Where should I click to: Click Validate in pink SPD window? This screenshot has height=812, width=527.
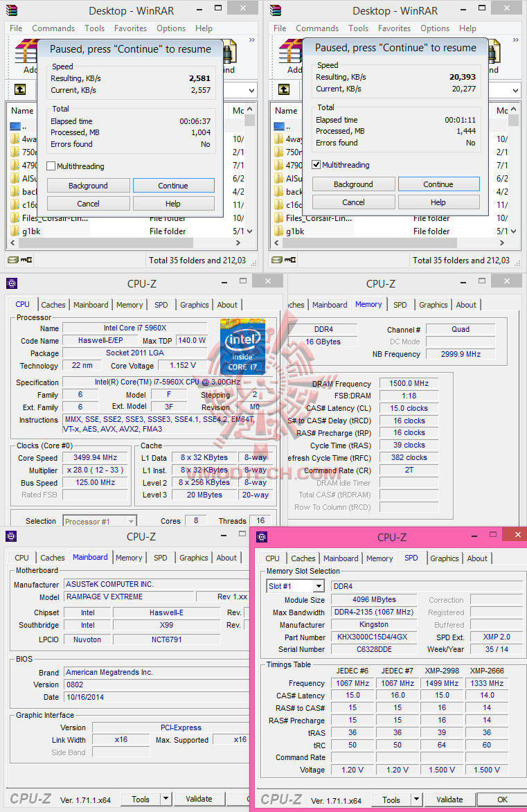point(449,800)
